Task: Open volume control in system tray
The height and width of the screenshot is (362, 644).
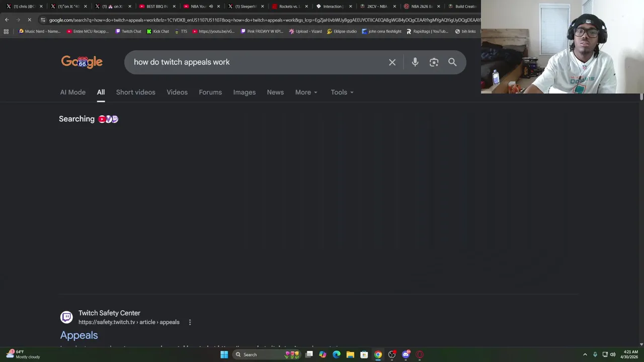Action: click(613, 354)
